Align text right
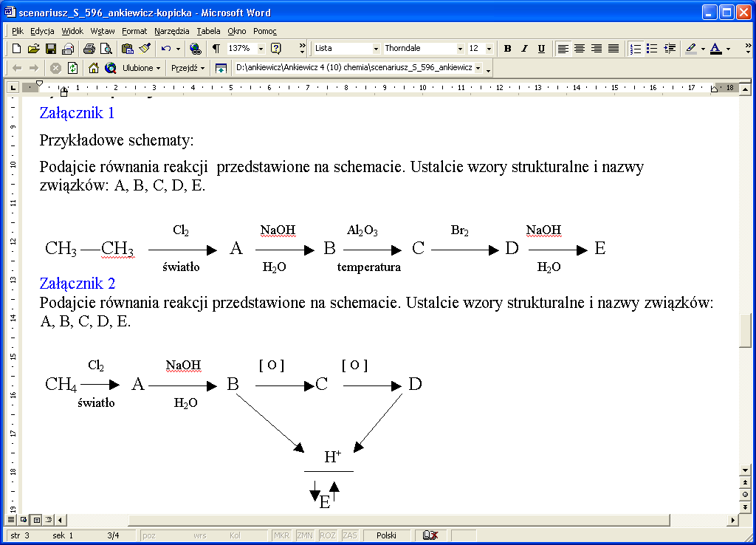Screen dimensions: 756x545 coord(597,48)
